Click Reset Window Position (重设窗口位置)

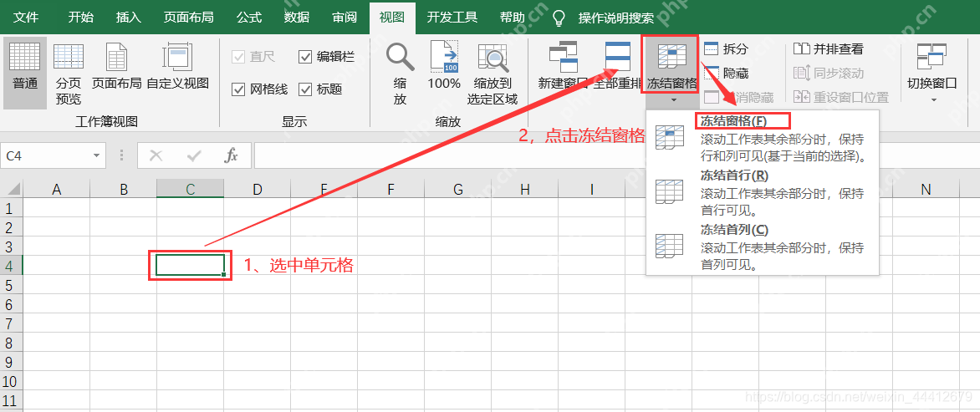pyautogui.click(x=841, y=98)
